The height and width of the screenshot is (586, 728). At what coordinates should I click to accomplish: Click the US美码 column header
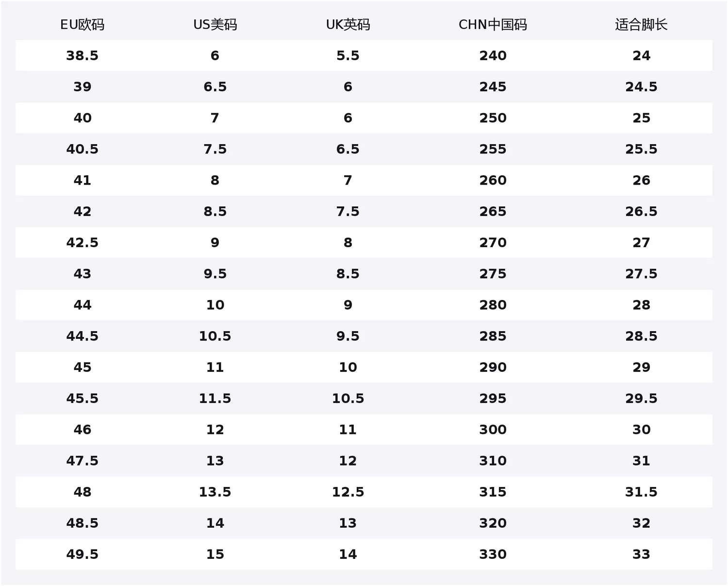point(215,25)
